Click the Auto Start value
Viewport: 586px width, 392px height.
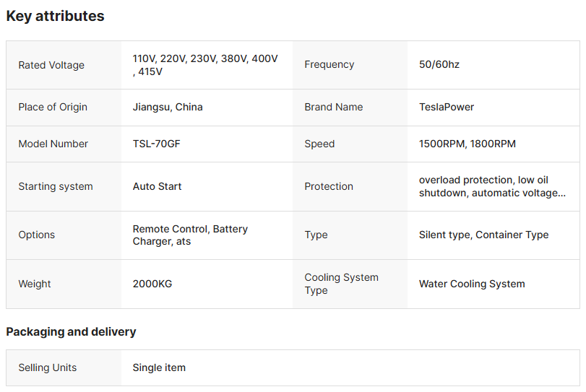point(157,186)
